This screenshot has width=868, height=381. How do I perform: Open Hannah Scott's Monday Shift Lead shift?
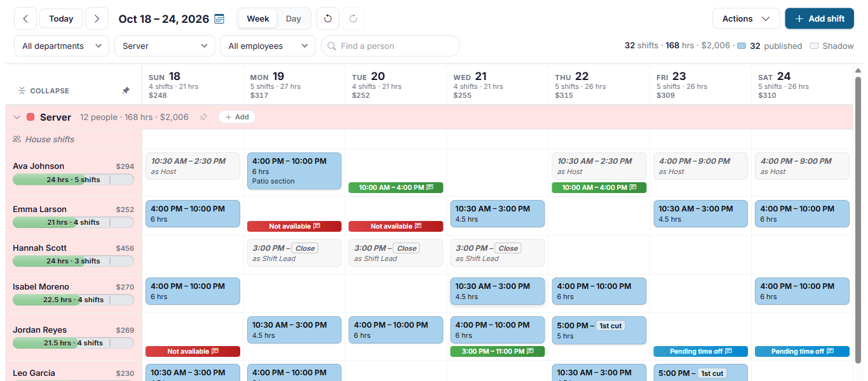294,253
